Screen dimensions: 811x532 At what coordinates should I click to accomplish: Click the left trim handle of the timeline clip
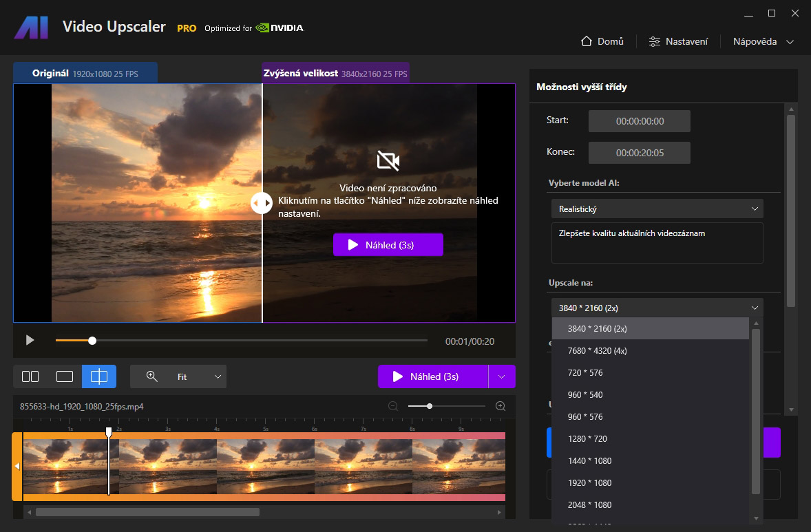(17, 467)
